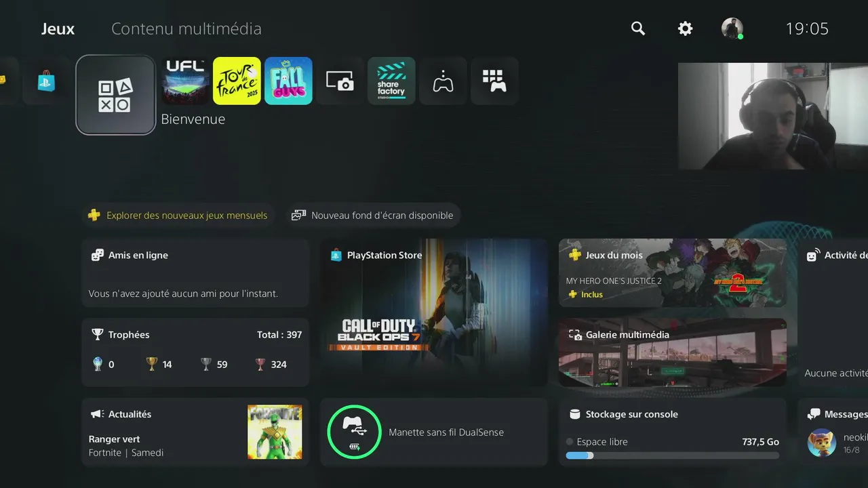Select the bronze trophy icon

tap(260, 365)
